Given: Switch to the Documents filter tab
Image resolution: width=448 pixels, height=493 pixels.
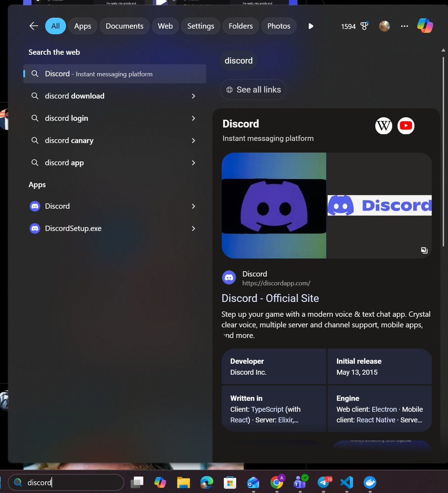Looking at the screenshot, I should click(x=124, y=26).
